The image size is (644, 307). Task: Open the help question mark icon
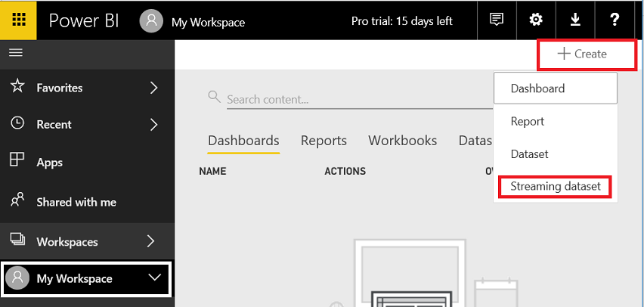coord(615,20)
